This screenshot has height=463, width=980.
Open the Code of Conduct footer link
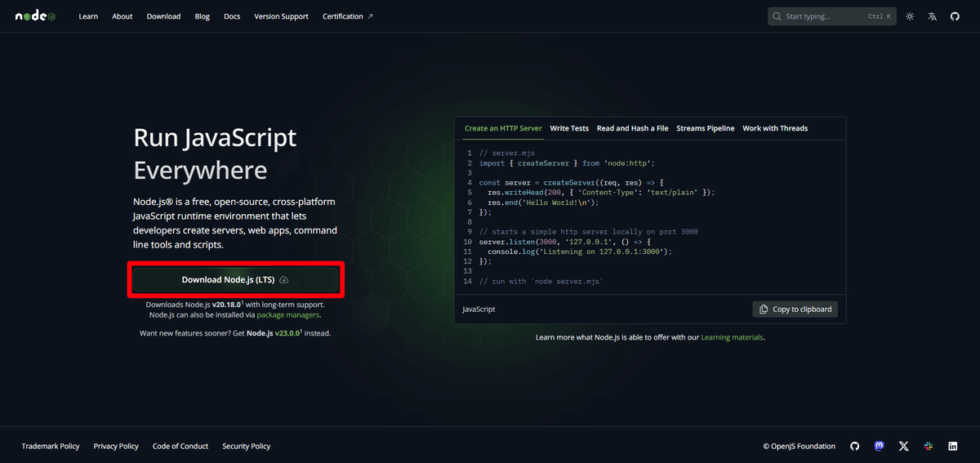[x=180, y=447]
